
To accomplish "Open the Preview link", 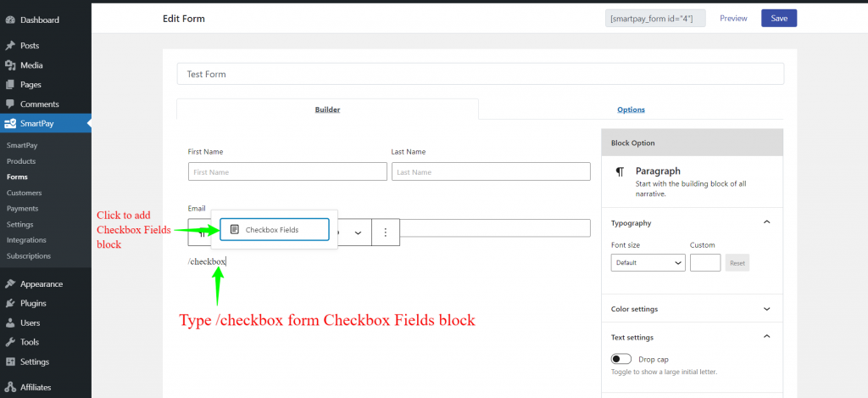I will click(733, 19).
